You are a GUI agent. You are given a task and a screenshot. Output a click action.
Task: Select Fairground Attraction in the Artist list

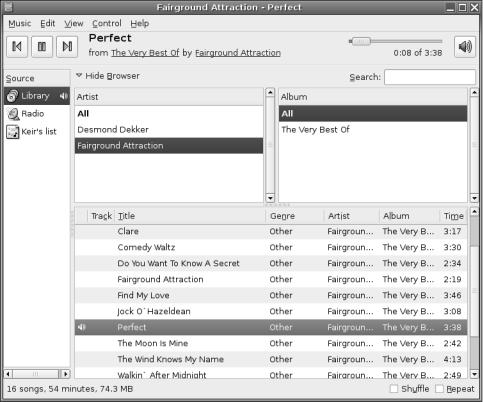click(169, 146)
